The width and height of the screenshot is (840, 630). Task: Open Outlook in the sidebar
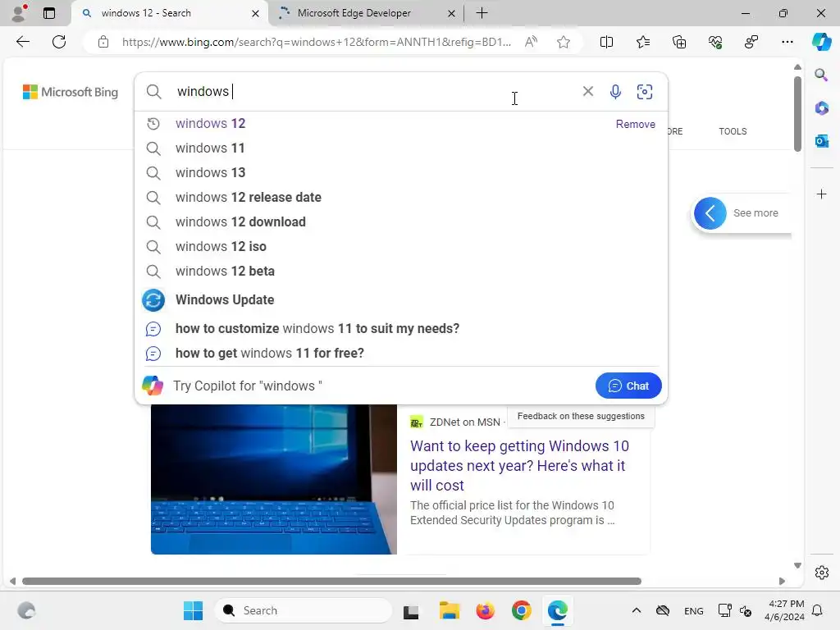821,141
